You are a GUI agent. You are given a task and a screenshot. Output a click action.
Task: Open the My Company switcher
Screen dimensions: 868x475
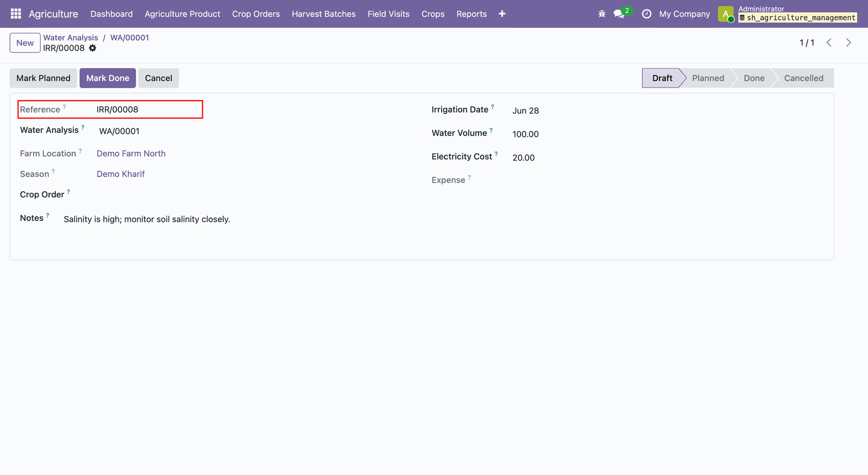684,14
